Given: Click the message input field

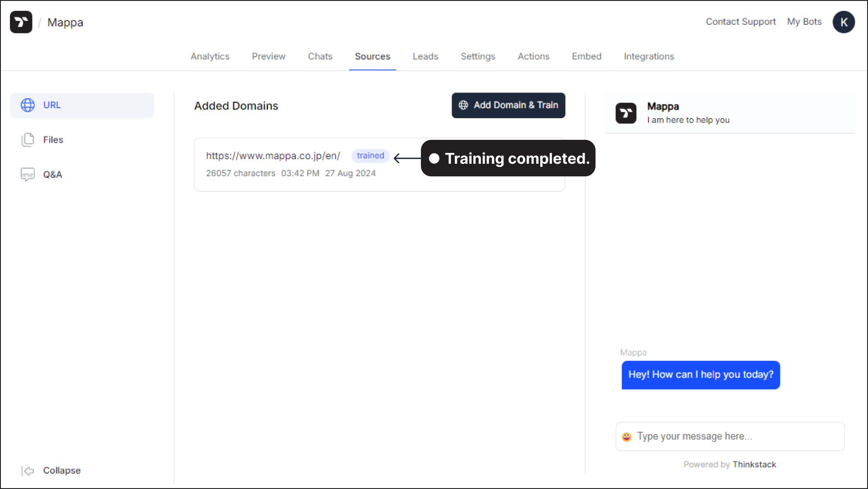Looking at the screenshot, I should [x=730, y=436].
